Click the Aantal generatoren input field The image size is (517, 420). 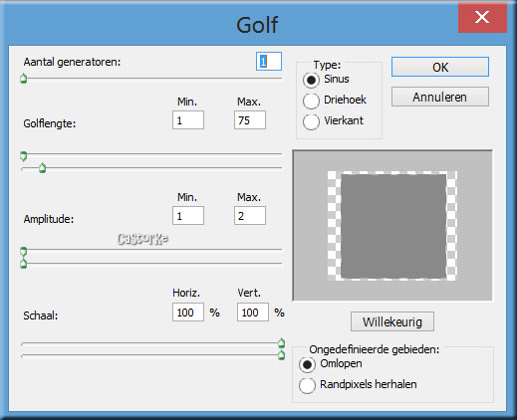pos(269,61)
